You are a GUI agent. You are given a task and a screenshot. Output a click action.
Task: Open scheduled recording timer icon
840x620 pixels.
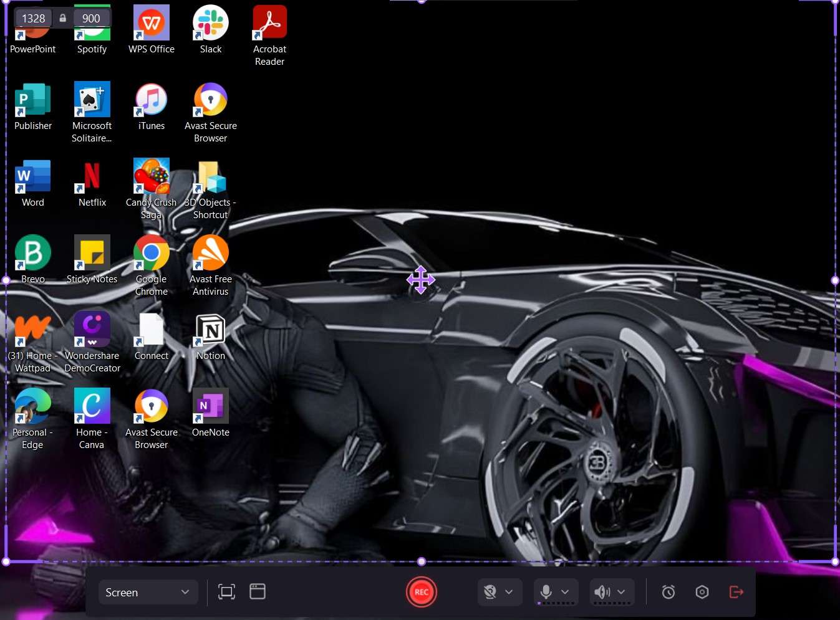coord(669,592)
